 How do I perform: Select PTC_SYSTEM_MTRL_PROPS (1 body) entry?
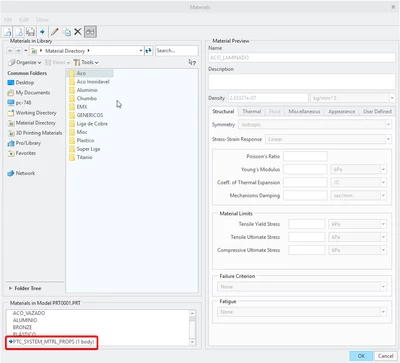point(52,342)
